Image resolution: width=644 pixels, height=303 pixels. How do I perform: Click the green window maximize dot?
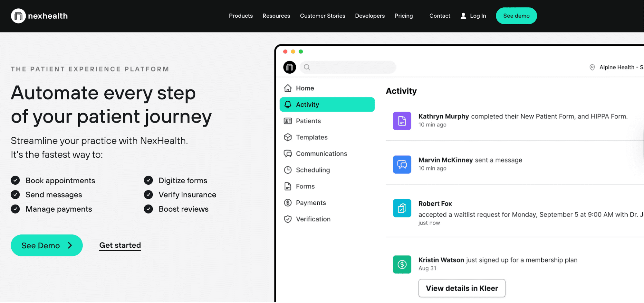(x=301, y=51)
